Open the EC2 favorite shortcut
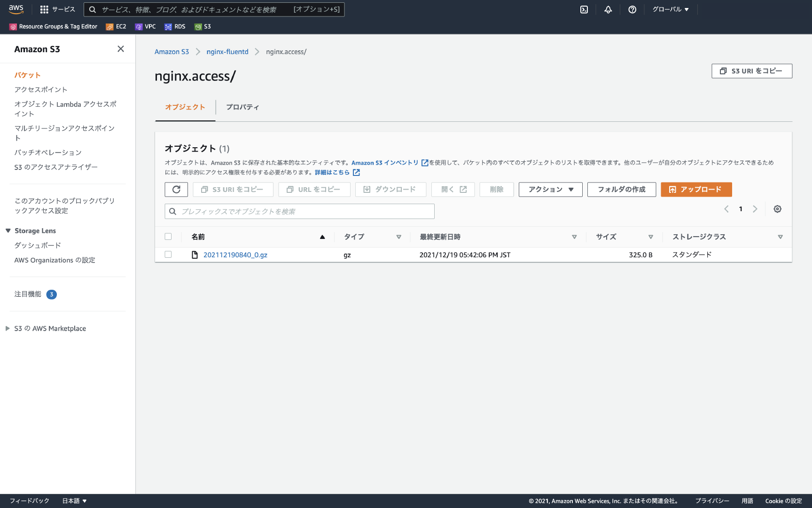Viewport: 812px width, 508px height. pos(116,27)
